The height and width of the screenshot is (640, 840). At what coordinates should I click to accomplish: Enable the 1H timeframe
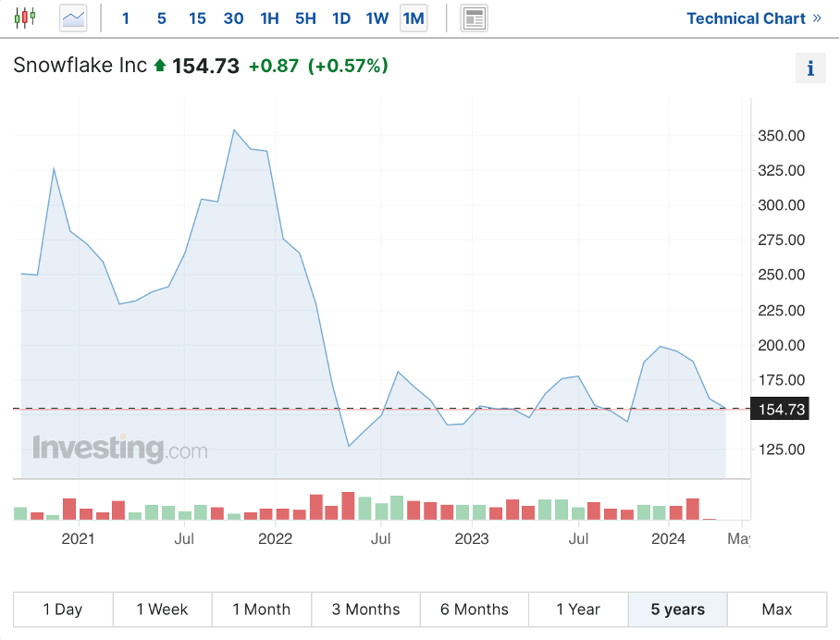[269, 18]
